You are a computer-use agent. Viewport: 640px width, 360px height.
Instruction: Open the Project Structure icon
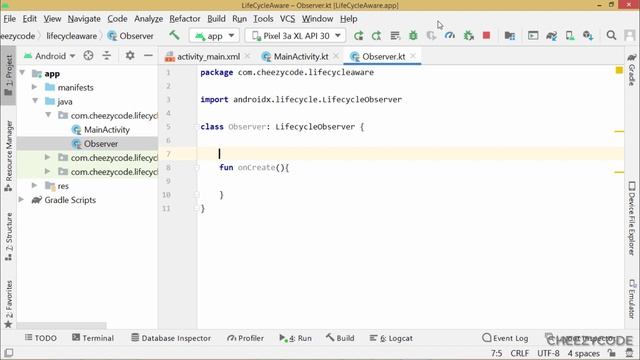pos(509,36)
